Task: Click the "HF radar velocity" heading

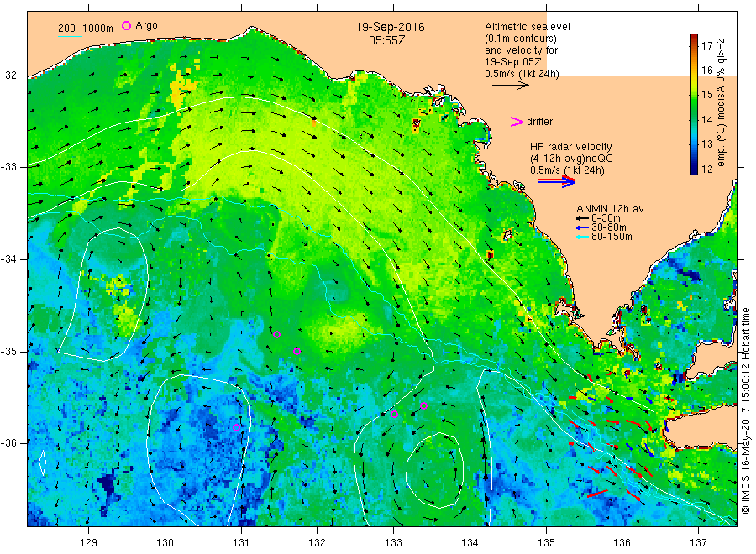Action: (571, 147)
